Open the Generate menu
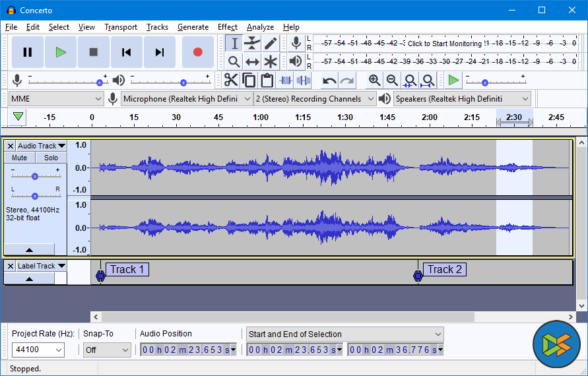 (193, 27)
